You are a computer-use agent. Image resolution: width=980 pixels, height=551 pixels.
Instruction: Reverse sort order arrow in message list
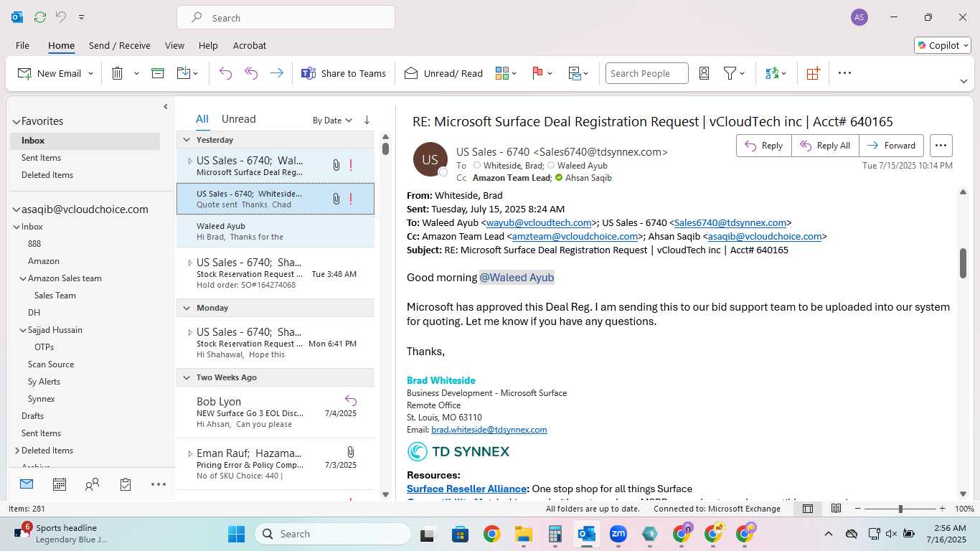pyautogui.click(x=367, y=120)
